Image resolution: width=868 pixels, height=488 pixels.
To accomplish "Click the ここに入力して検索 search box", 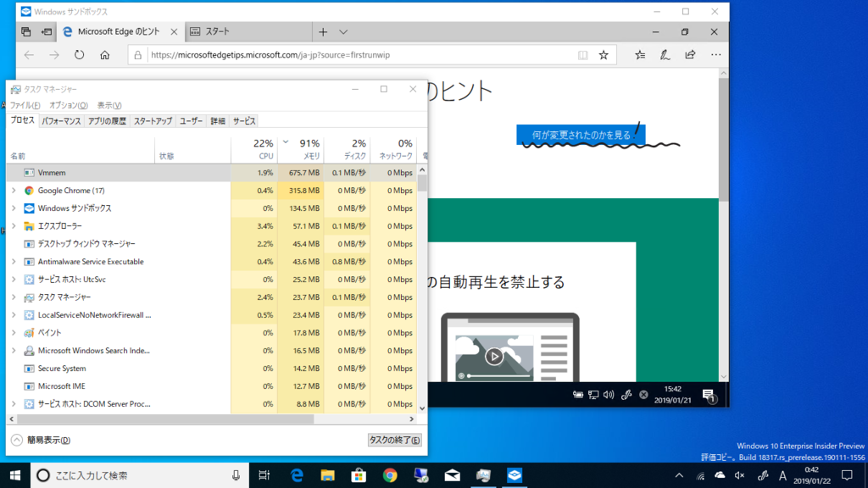I will click(140, 475).
